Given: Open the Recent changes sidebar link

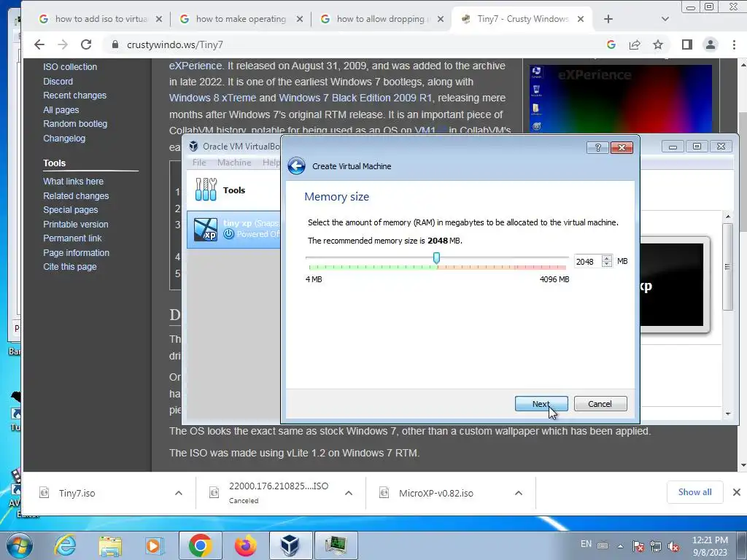Looking at the screenshot, I should [75, 96].
